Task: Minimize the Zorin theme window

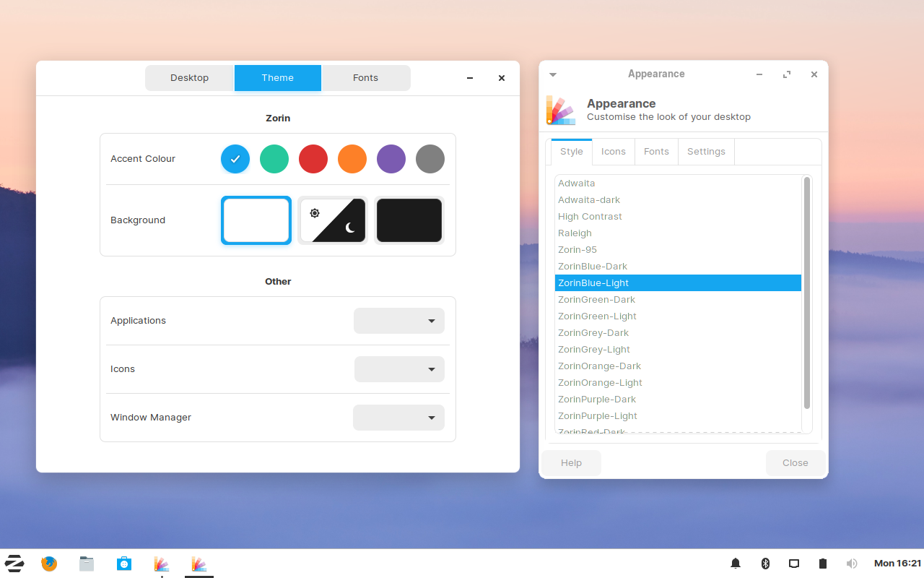Action: tap(470, 78)
